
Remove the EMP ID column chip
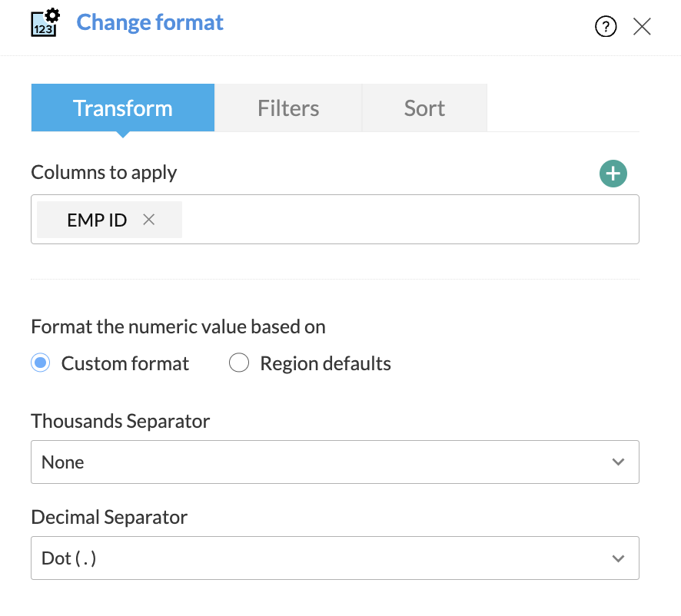point(149,220)
